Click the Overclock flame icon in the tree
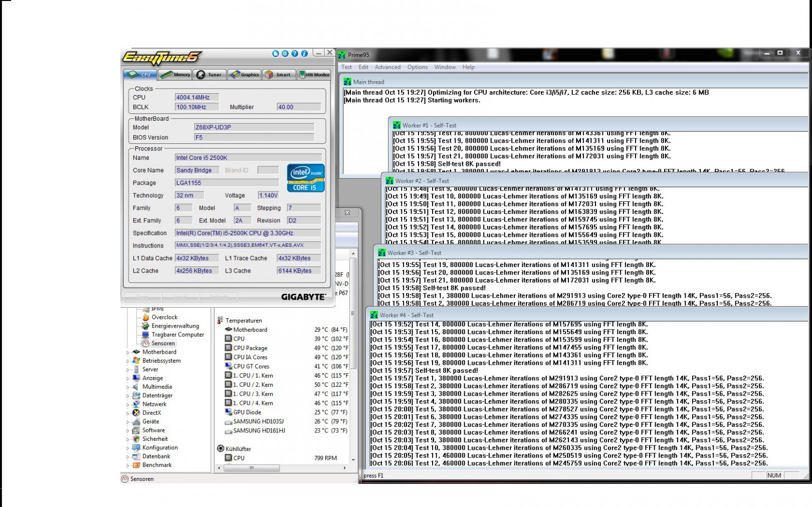Image resolution: width=812 pixels, height=507 pixels. [x=145, y=317]
